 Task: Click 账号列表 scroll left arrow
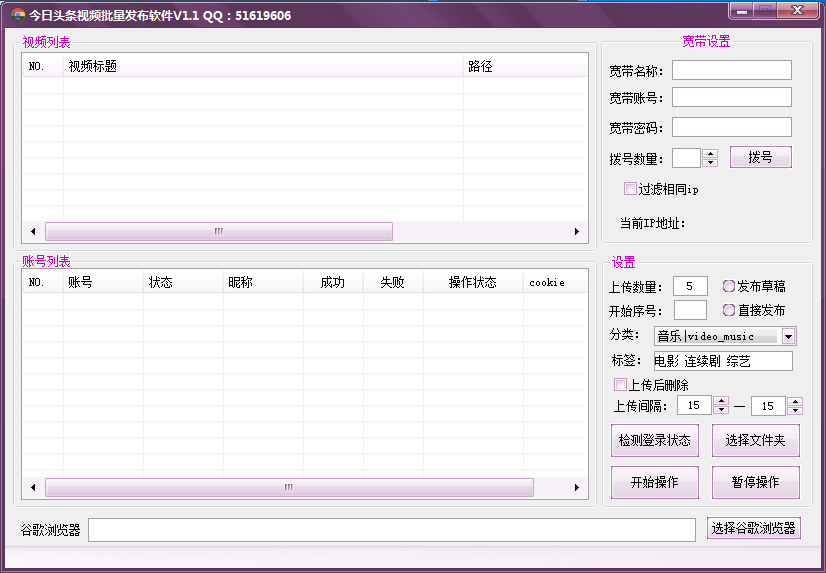click(33, 487)
